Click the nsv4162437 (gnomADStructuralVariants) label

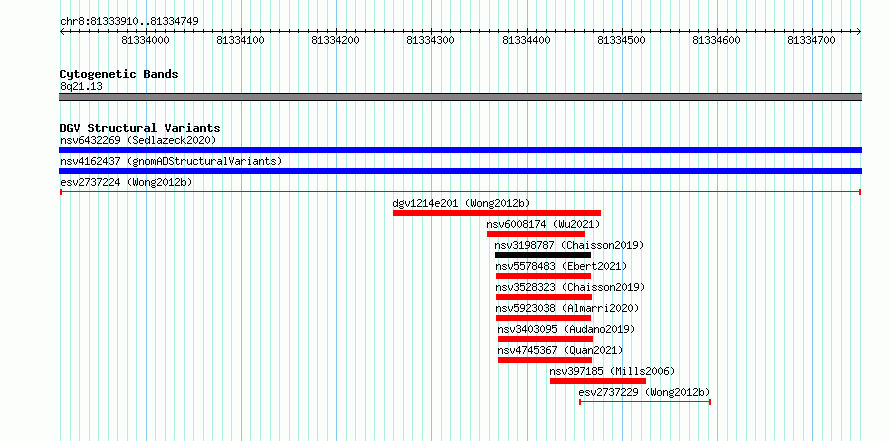click(x=171, y=161)
